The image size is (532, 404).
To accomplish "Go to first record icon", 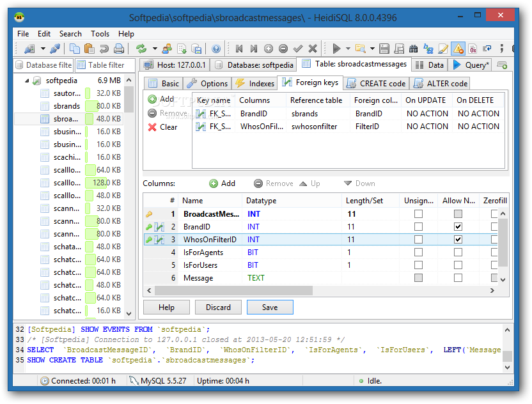I will (x=239, y=49).
